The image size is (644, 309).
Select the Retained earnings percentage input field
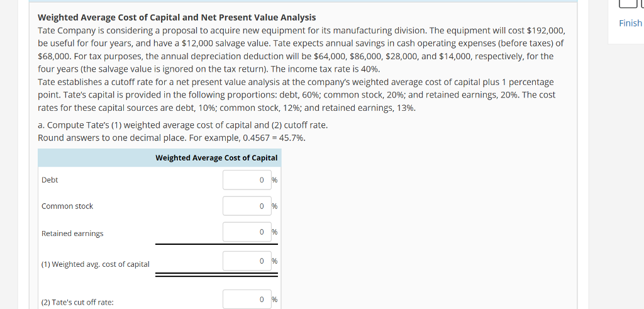click(x=247, y=232)
